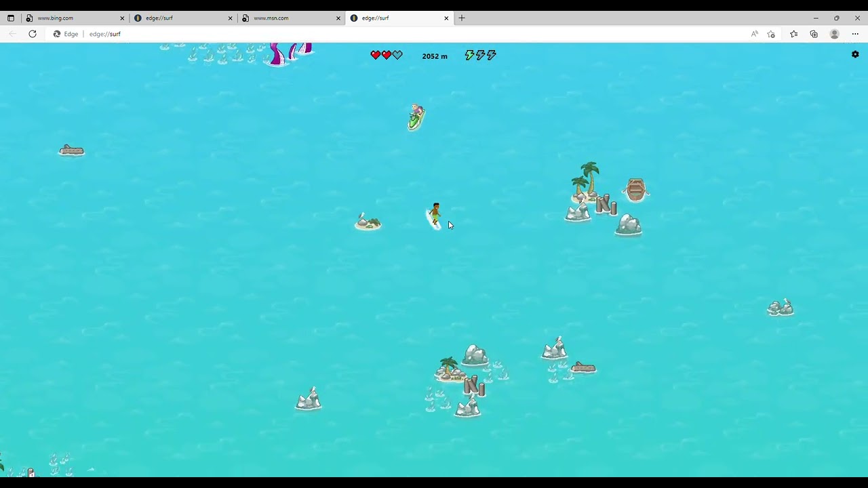This screenshot has height=488, width=868.
Task: Click the lone rock at bottom left
Action: click(x=309, y=399)
